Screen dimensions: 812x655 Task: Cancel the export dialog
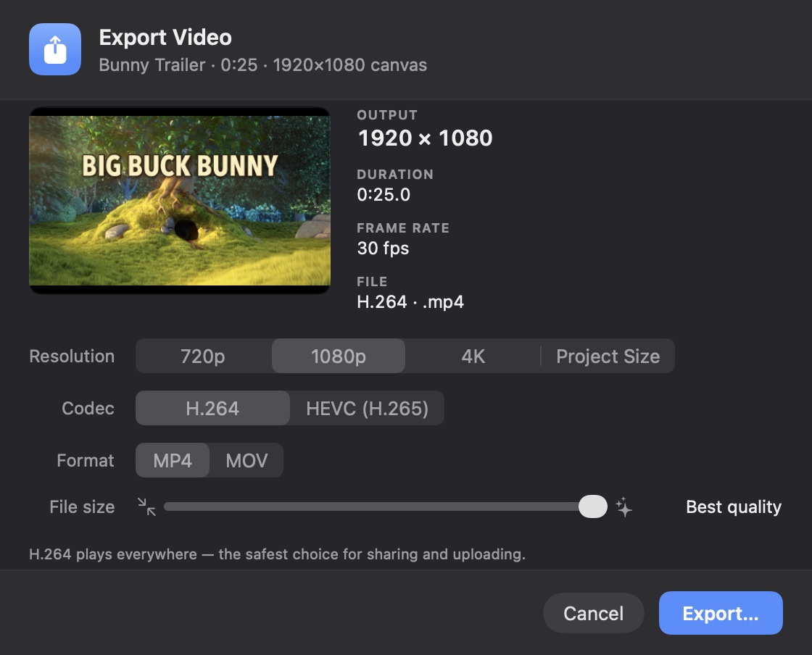point(594,613)
